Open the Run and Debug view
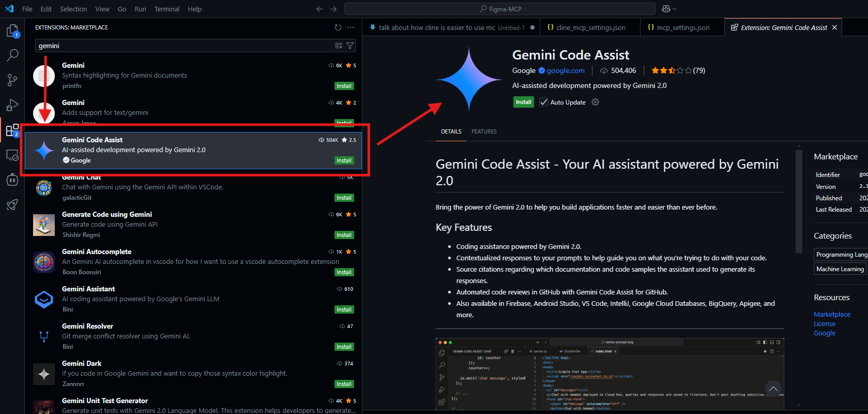 tap(12, 105)
